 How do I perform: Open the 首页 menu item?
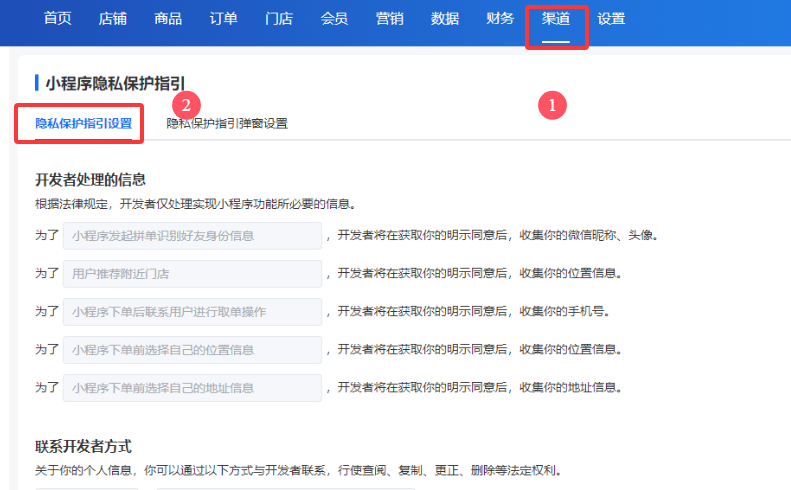(x=58, y=19)
